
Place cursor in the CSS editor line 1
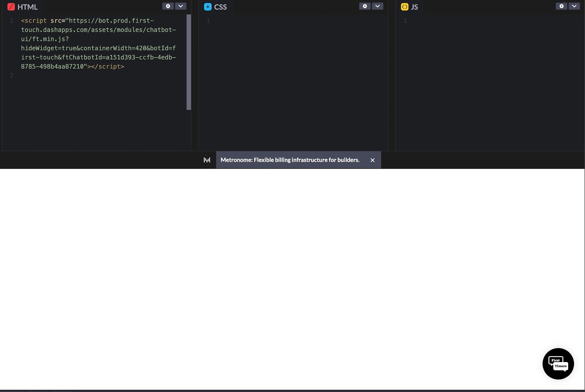(300, 21)
